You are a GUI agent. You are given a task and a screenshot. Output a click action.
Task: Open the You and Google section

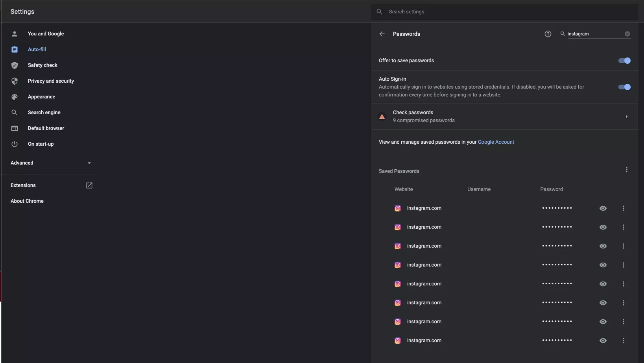(46, 34)
